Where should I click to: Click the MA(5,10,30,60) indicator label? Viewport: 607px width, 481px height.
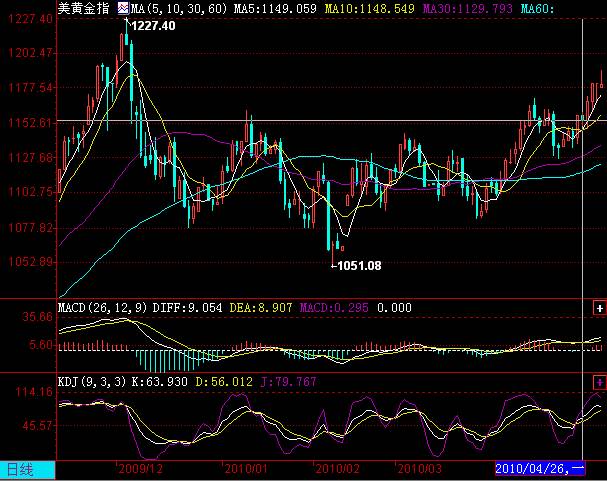pyautogui.click(x=179, y=9)
